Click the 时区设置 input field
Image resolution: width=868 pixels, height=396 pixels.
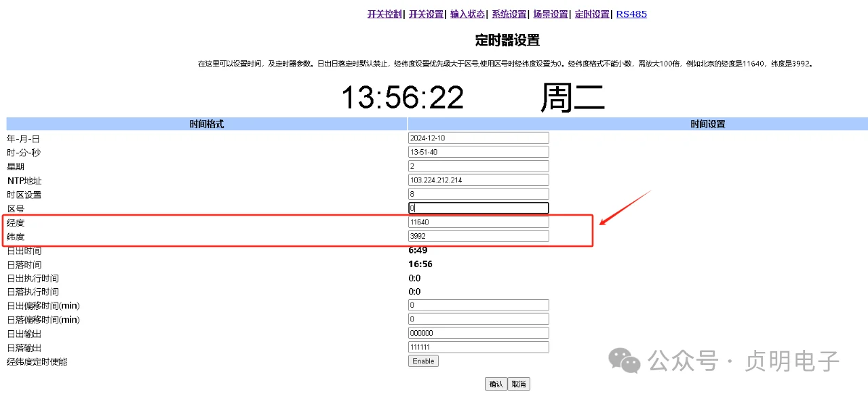pos(479,194)
